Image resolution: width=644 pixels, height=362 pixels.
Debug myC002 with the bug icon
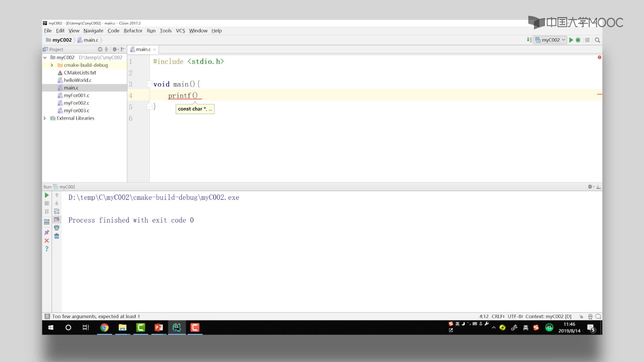[x=578, y=40]
